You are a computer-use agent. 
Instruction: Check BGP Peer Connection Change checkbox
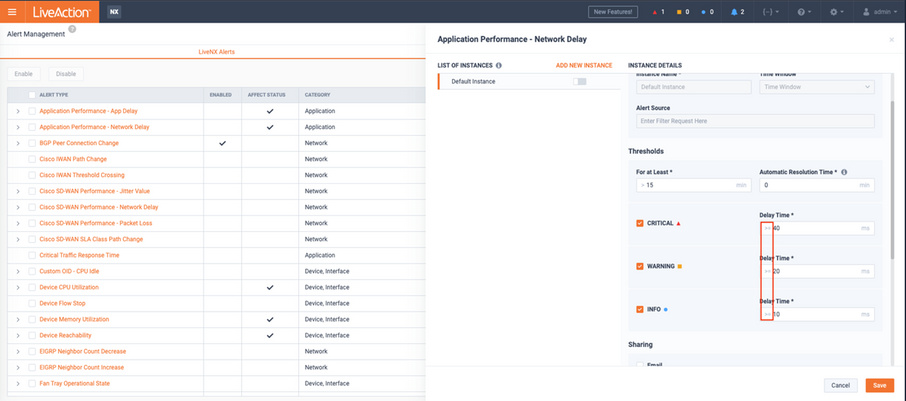[x=32, y=143]
